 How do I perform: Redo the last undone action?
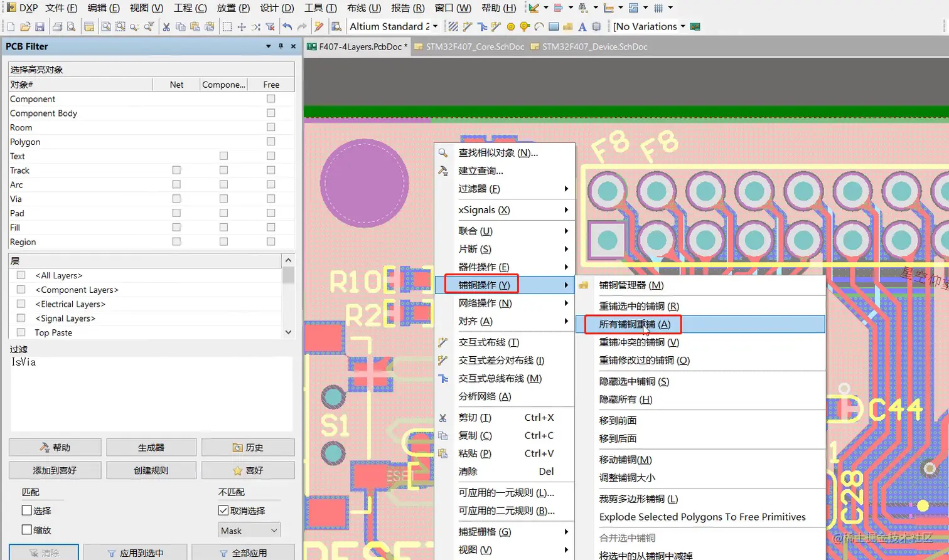(302, 26)
